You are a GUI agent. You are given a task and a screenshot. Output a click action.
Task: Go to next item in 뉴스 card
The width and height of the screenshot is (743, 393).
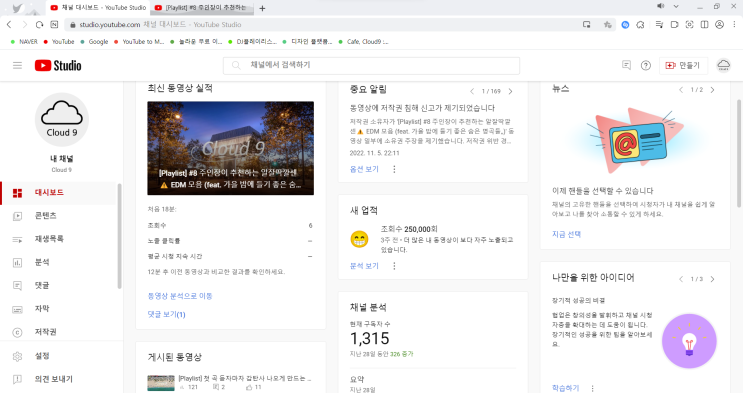(712, 90)
